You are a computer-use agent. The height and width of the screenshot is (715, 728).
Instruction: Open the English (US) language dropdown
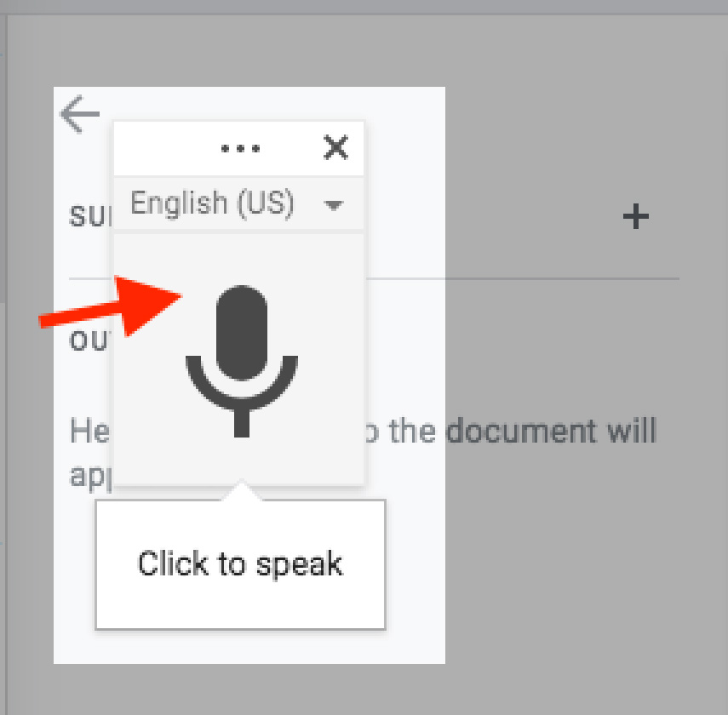[x=213, y=203]
